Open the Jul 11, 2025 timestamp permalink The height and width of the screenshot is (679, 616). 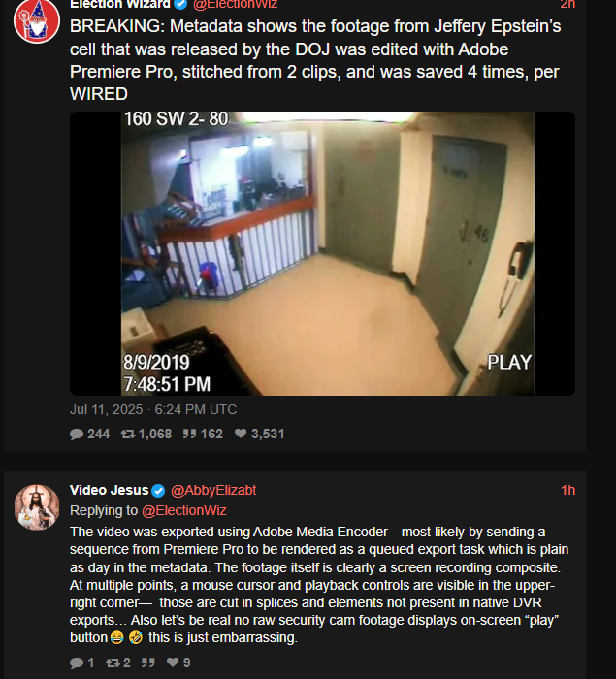[153, 409]
